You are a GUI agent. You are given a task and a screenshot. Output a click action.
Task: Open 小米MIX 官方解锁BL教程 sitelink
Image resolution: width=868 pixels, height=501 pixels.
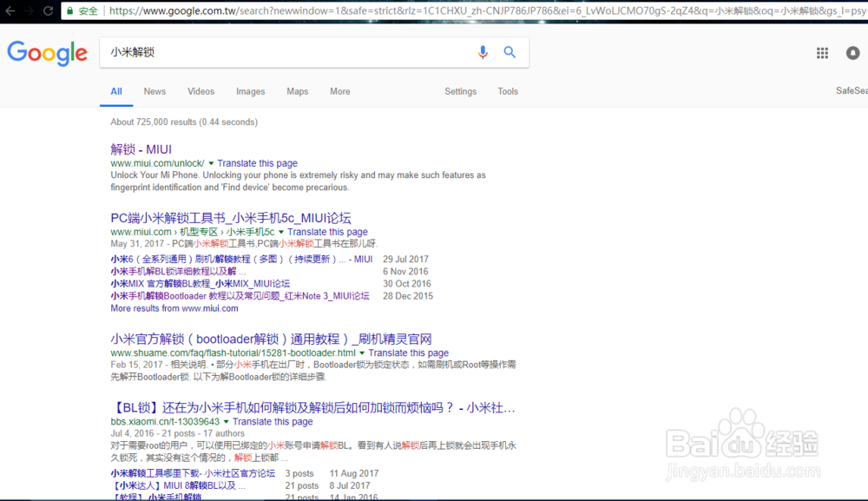pos(200,283)
